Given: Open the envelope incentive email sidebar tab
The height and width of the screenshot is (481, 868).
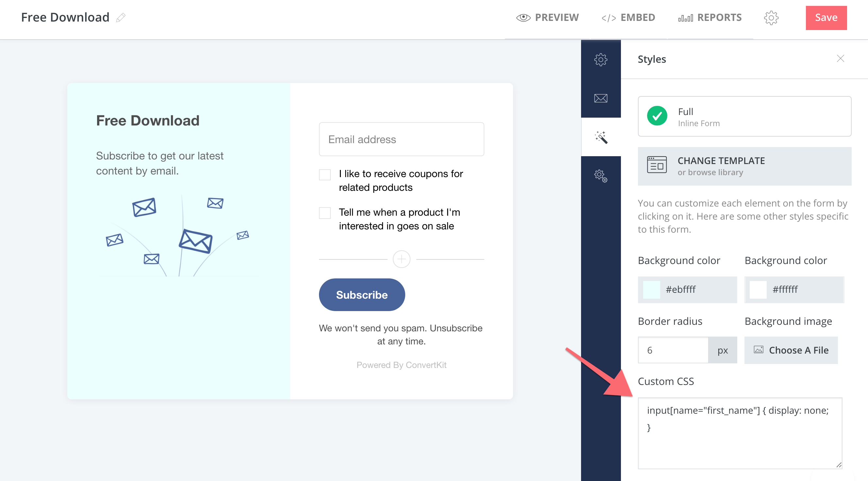Looking at the screenshot, I should (x=600, y=98).
